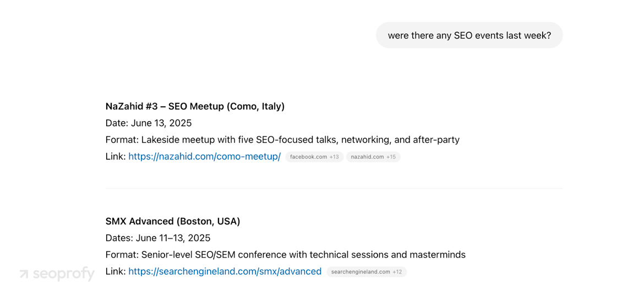Click the nazahid.com source chip
Viewport: 644px width, 302px height.
tap(373, 157)
